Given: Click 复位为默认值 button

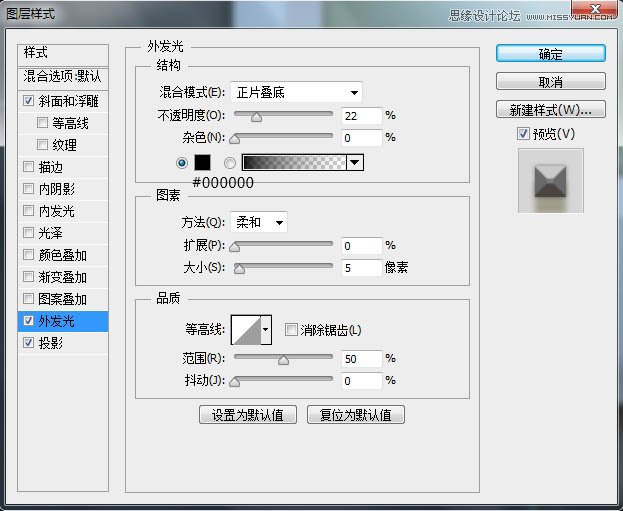Looking at the screenshot, I should 356,415.
